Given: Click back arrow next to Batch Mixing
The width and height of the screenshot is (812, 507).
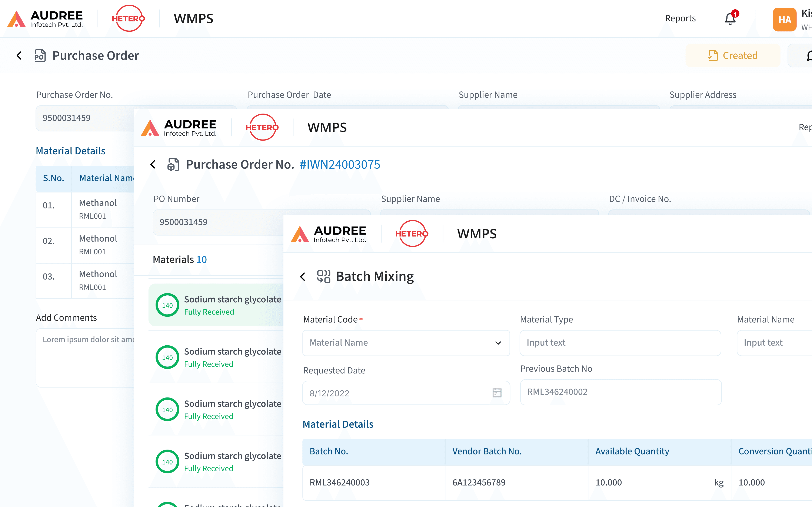Looking at the screenshot, I should (303, 276).
